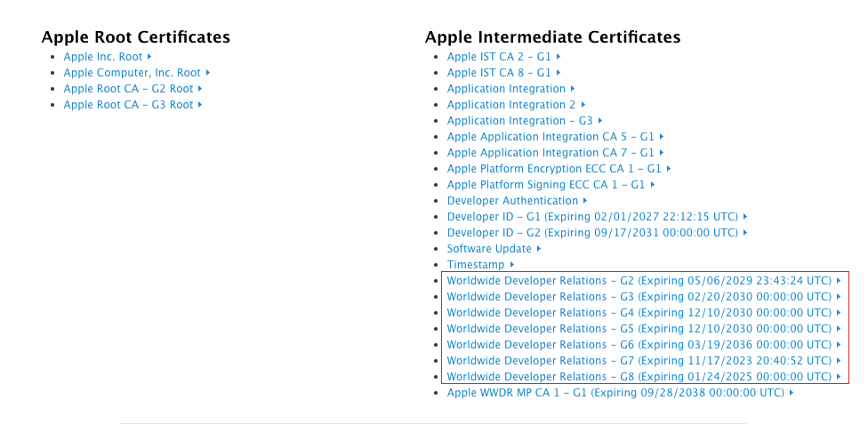Screen dimensions: 868x424
Task: Open the Developer Authentication certificate link
Action: point(517,201)
